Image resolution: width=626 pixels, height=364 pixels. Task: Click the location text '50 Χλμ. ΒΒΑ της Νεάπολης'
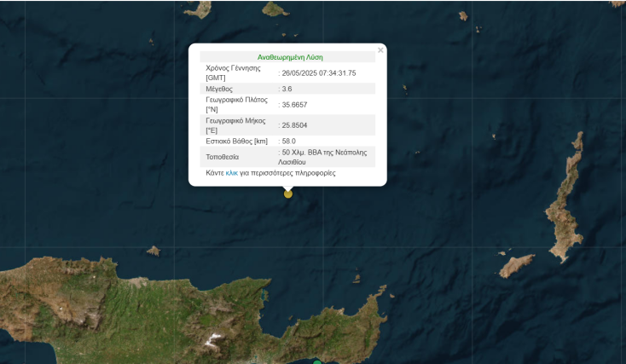click(x=324, y=152)
